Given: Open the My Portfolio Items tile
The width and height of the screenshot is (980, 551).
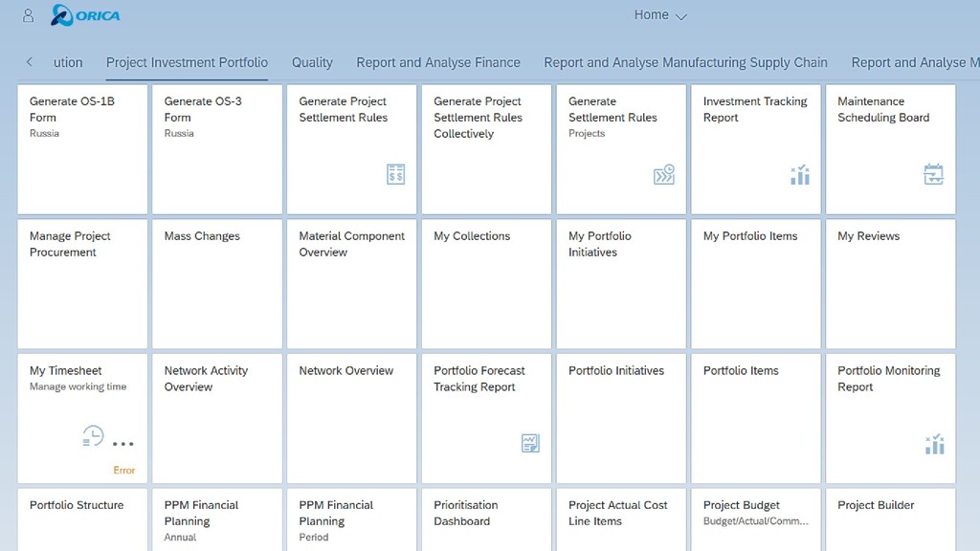Looking at the screenshot, I should 756,283.
